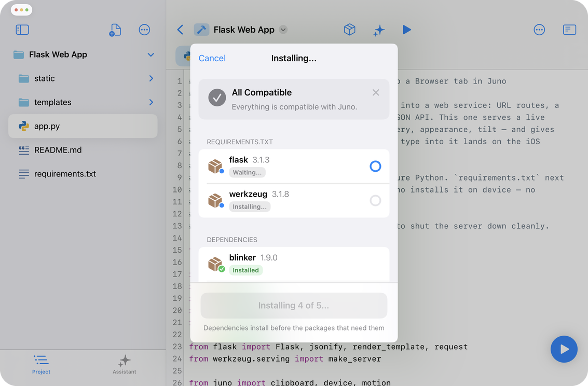
Task: Dismiss the All Compatible banner
Action: (x=376, y=92)
